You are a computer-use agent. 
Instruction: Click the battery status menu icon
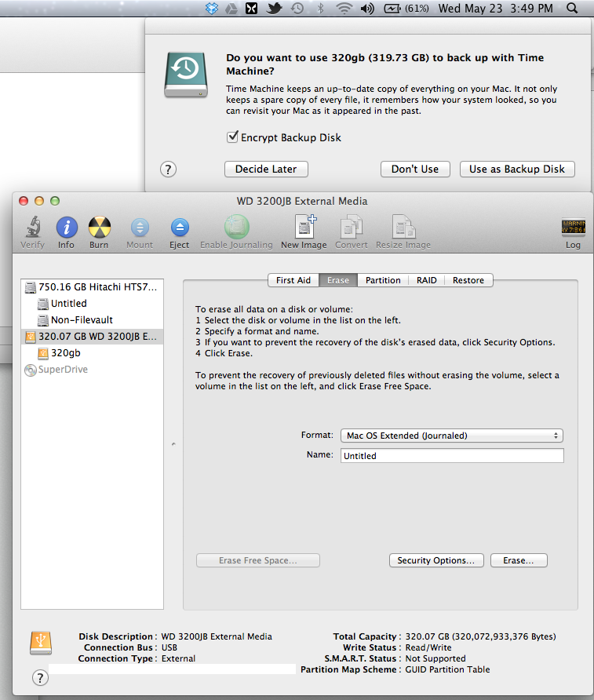(406, 8)
